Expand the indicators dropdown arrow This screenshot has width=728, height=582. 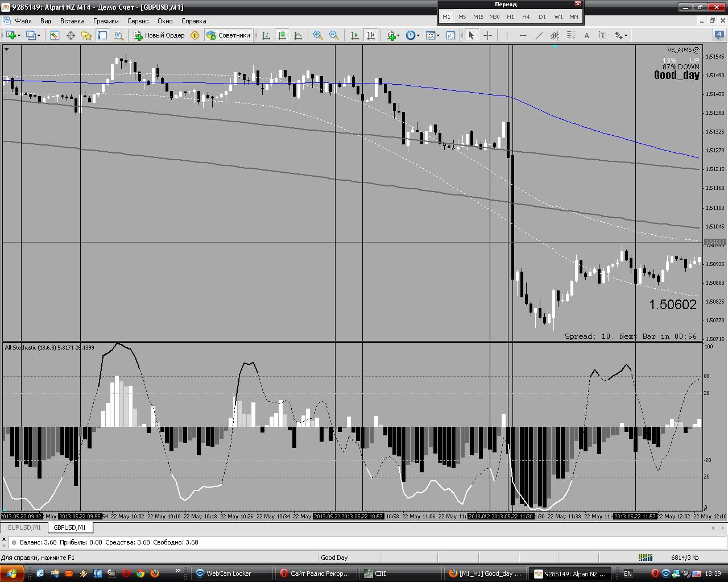[399, 35]
